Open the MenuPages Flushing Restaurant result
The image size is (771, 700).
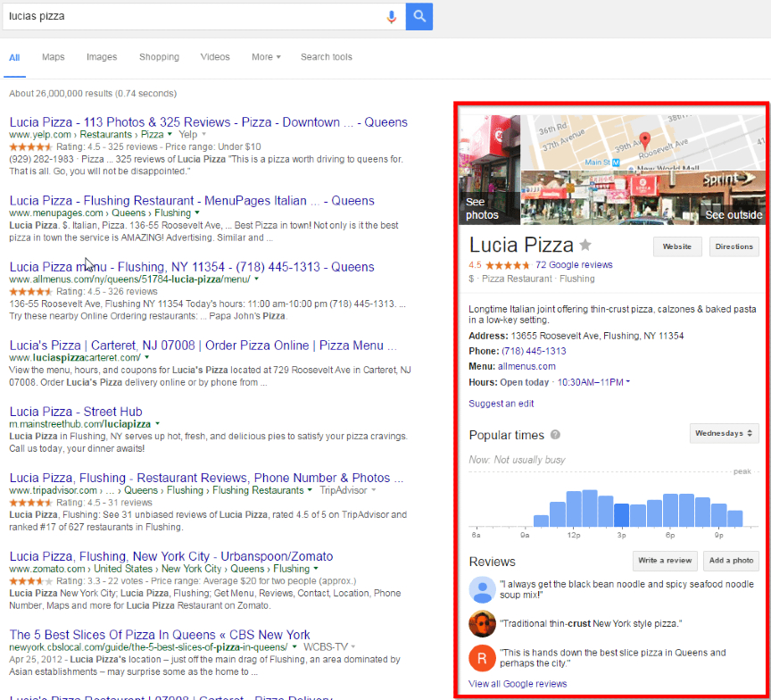(x=192, y=201)
